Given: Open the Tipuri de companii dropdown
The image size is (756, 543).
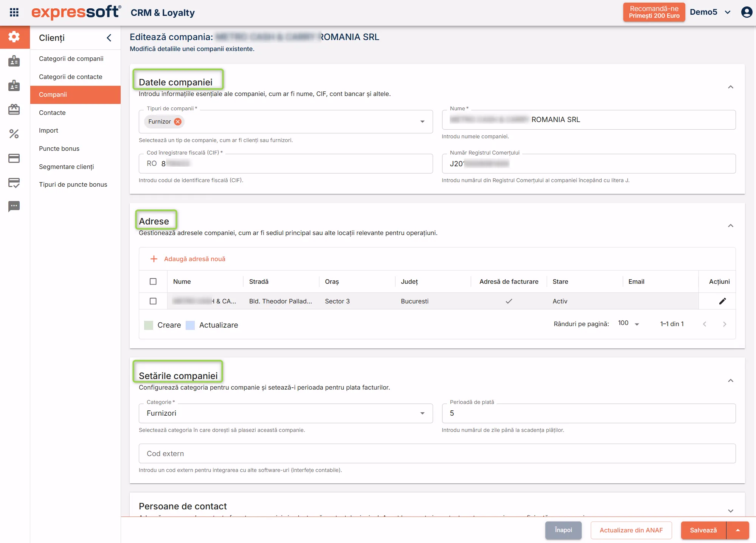Looking at the screenshot, I should click(422, 122).
